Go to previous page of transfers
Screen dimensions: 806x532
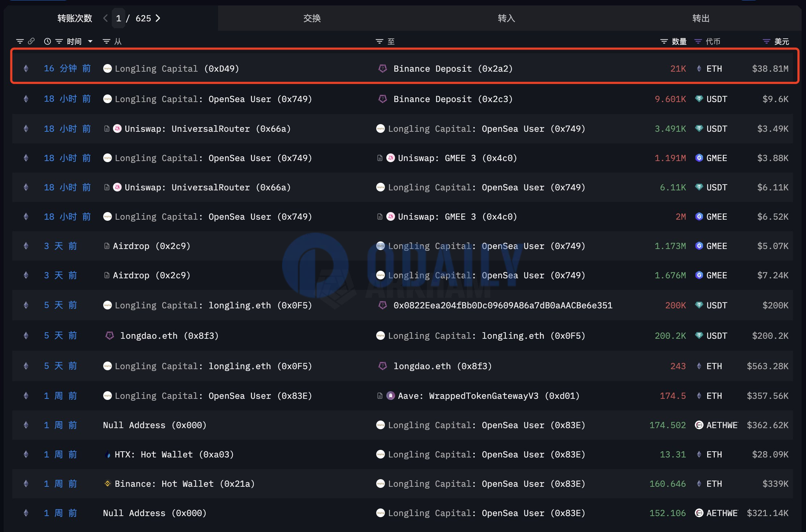click(x=105, y=18)
